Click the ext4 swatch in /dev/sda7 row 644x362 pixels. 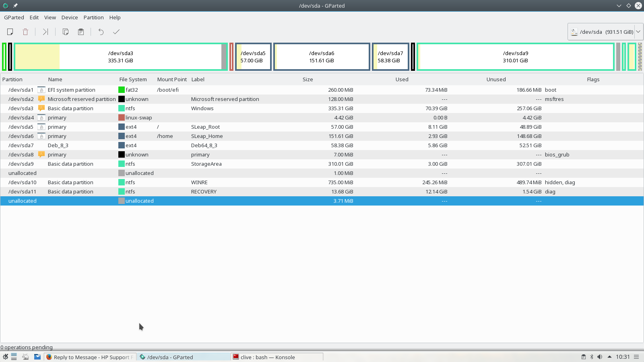pyautogui.click(x=121, y=145)
